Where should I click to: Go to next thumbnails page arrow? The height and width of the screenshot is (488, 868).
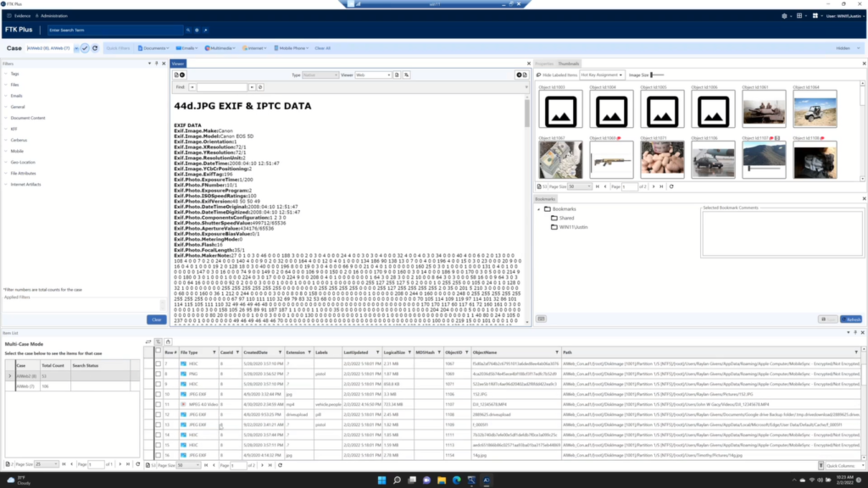tap(654, 186)
